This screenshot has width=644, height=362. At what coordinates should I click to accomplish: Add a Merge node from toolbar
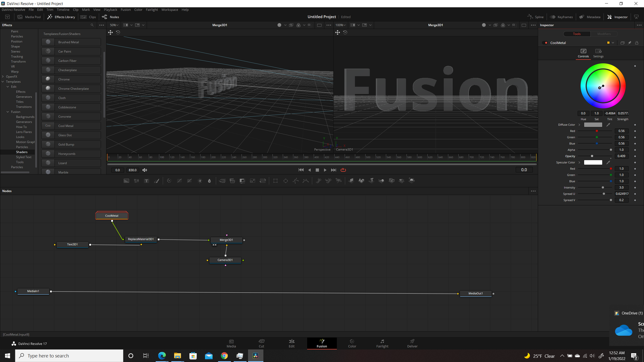tap(222, 181)
